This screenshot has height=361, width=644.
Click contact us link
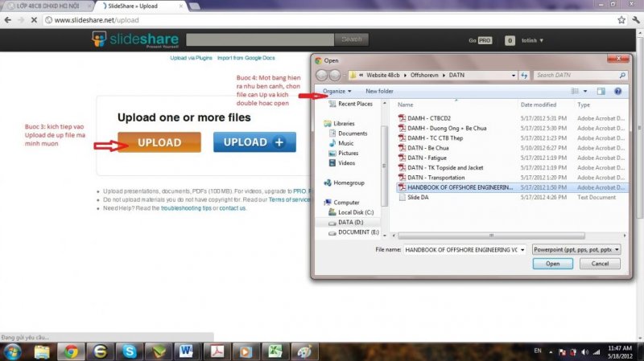point(232,208)
